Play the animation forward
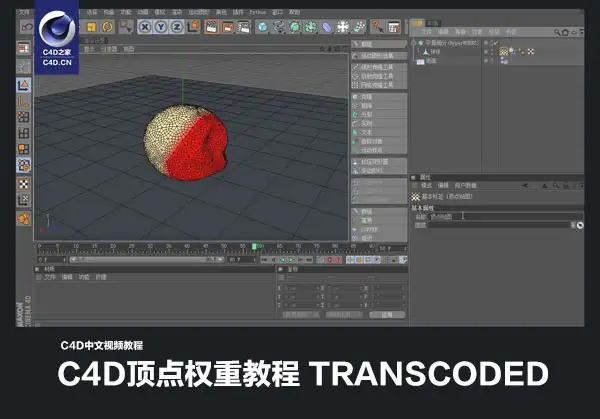Viewport: 600px width, 419px height. pos(292,260)
